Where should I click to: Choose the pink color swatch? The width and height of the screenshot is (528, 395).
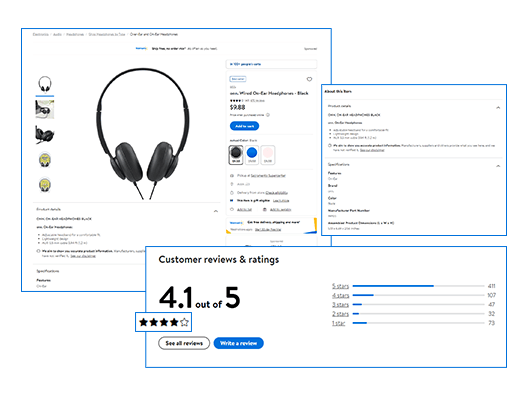268,155
